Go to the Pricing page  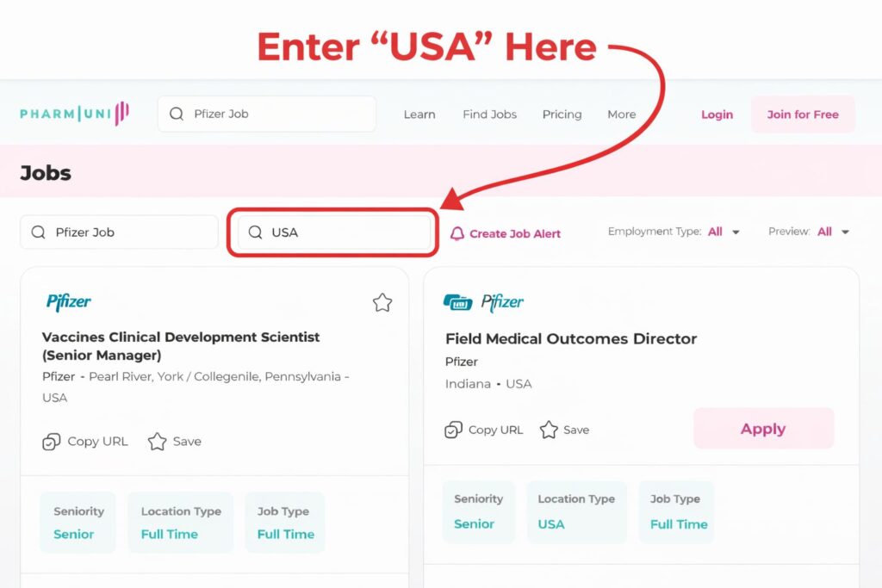coord(562,115)
